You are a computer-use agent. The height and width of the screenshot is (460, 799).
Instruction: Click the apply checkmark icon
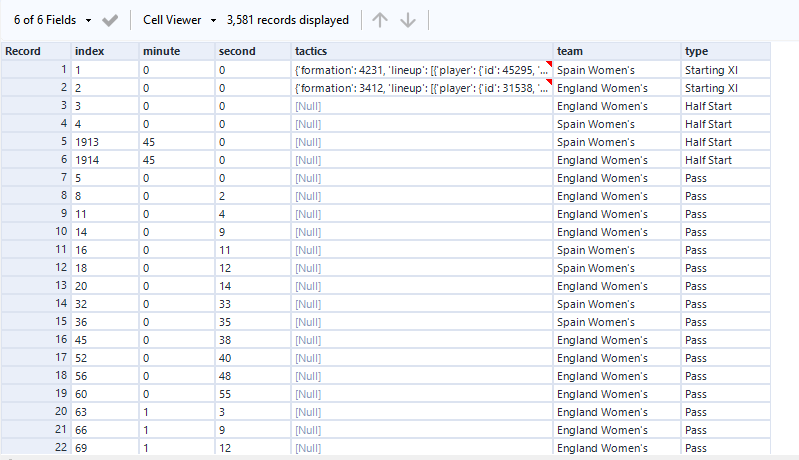pos(111,20)
